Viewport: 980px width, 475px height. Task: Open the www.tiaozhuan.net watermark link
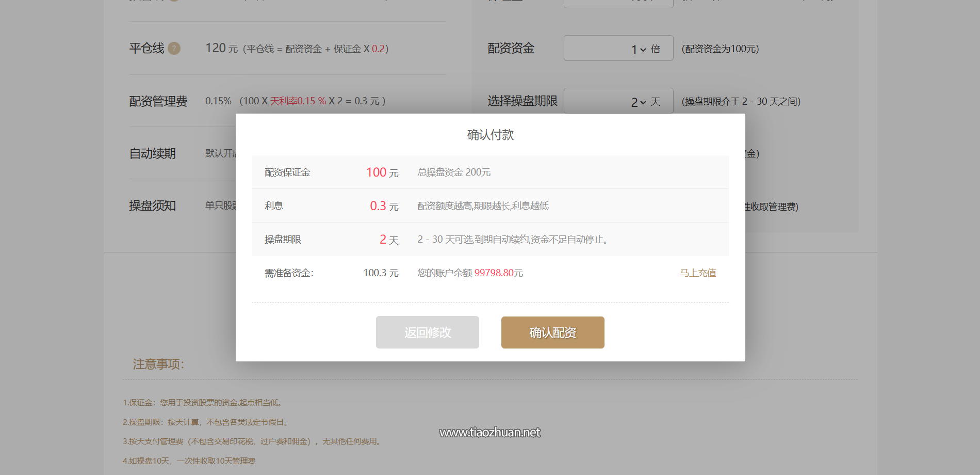490,432
